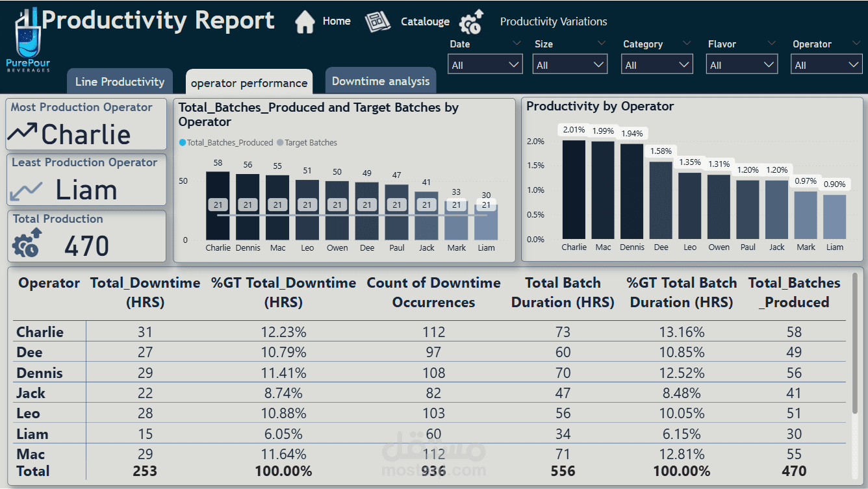The height and width of the screenshot is (489, 868).
Task: Open the Catalouge newspaper icon
Action: (377, 22)
